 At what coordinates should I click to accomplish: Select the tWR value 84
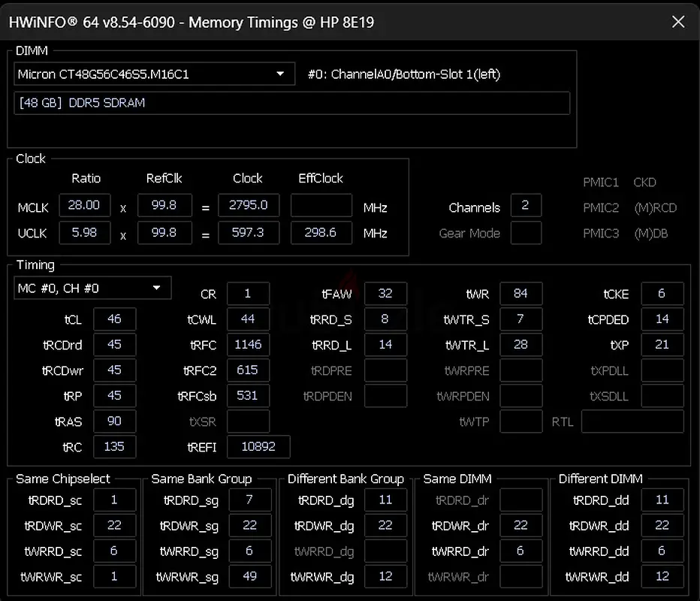(x=521, y=294)
